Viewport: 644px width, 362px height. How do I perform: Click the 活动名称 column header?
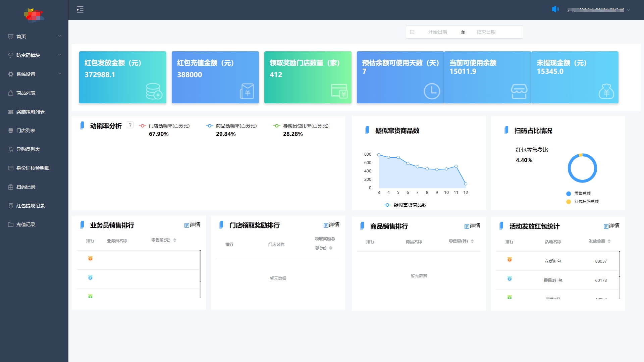tap(553, 242)
